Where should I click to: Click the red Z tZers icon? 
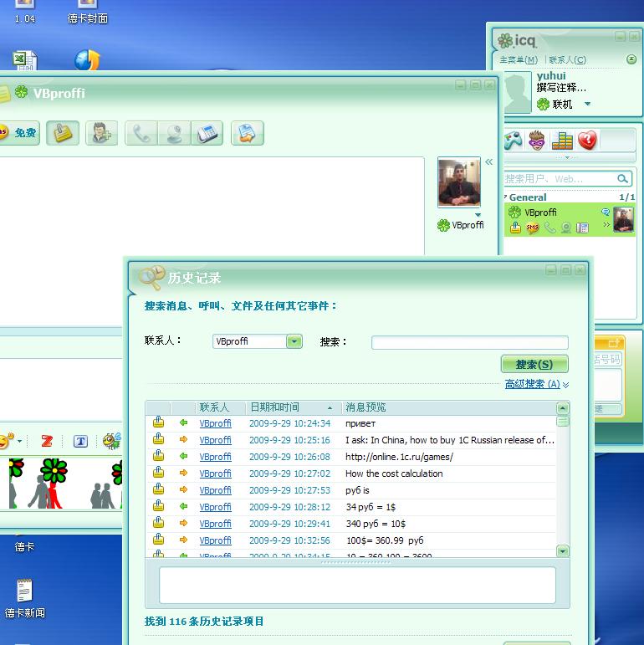47,441
